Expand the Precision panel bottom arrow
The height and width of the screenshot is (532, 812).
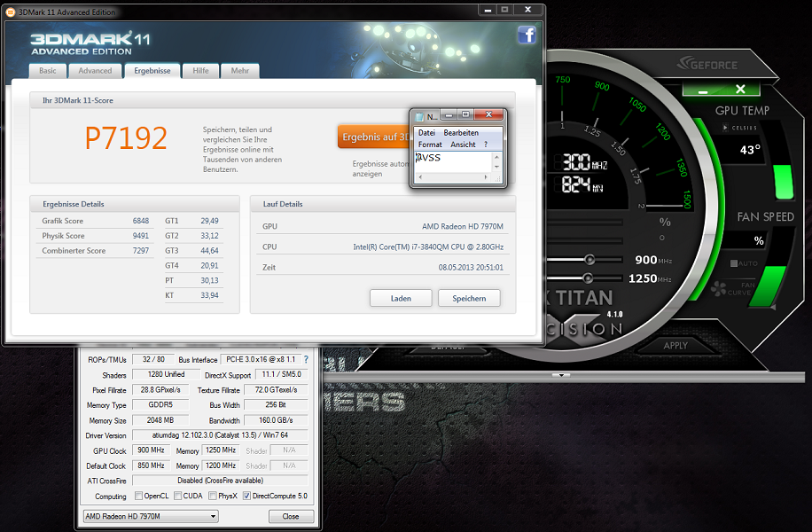(561, 374)
